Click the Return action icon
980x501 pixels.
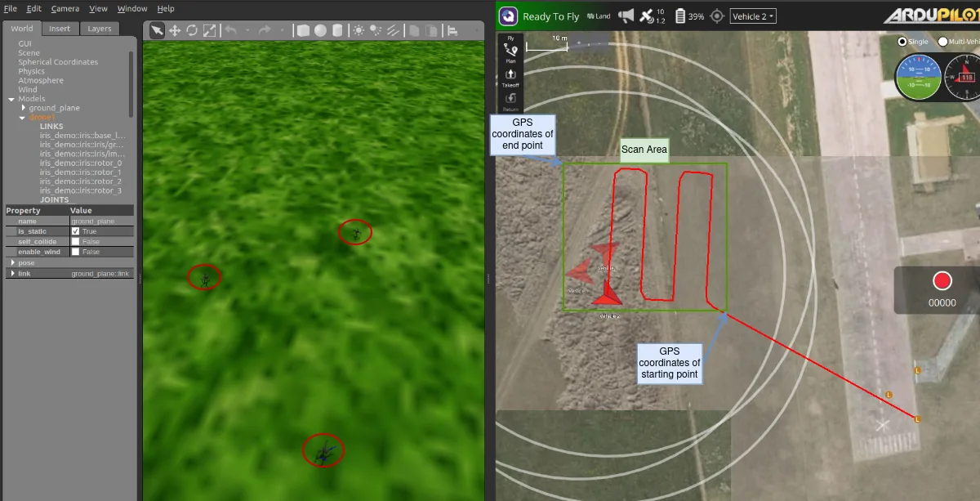[510, 101]
